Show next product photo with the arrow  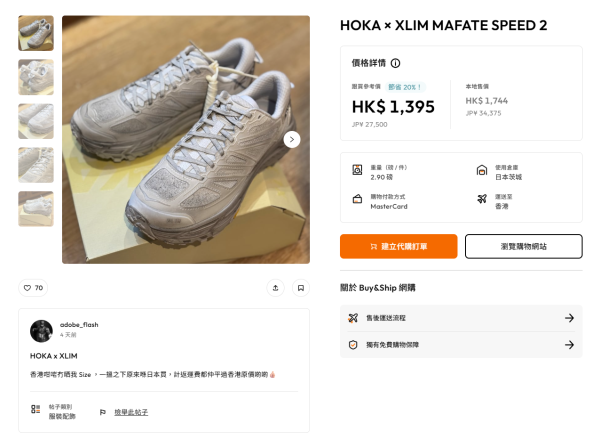(x=292, y=140)
